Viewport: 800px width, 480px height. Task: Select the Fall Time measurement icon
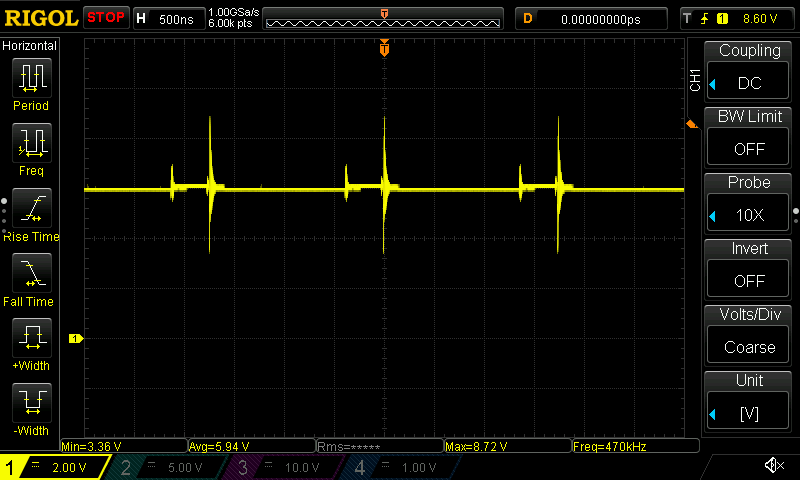tap(32, 273)
